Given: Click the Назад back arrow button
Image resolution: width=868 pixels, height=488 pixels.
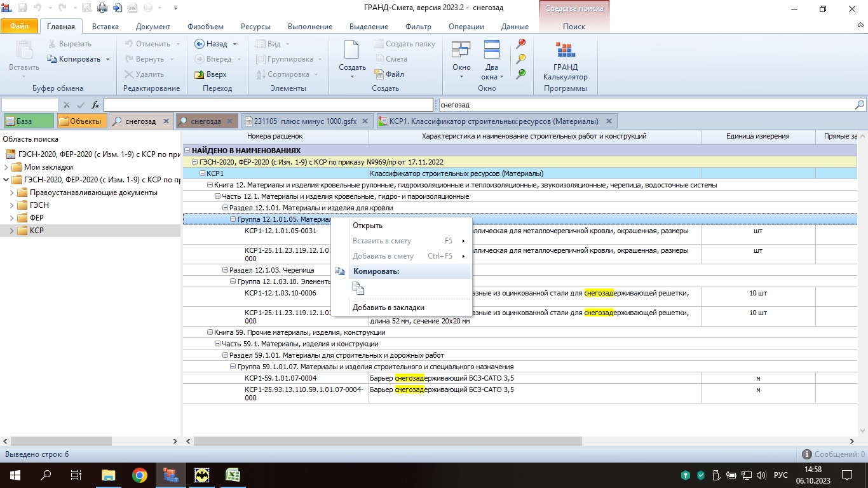Looking at the screenshot, I should (x=211, y=44).
